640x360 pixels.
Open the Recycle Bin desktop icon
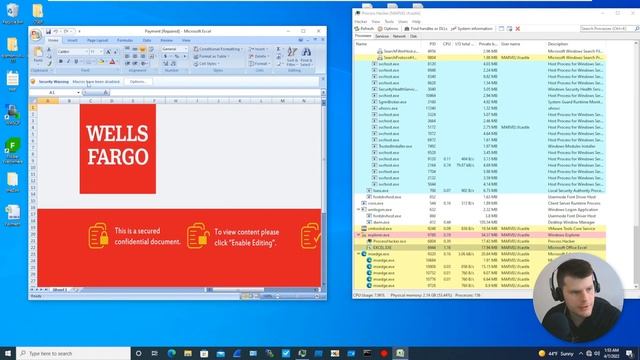13,14
